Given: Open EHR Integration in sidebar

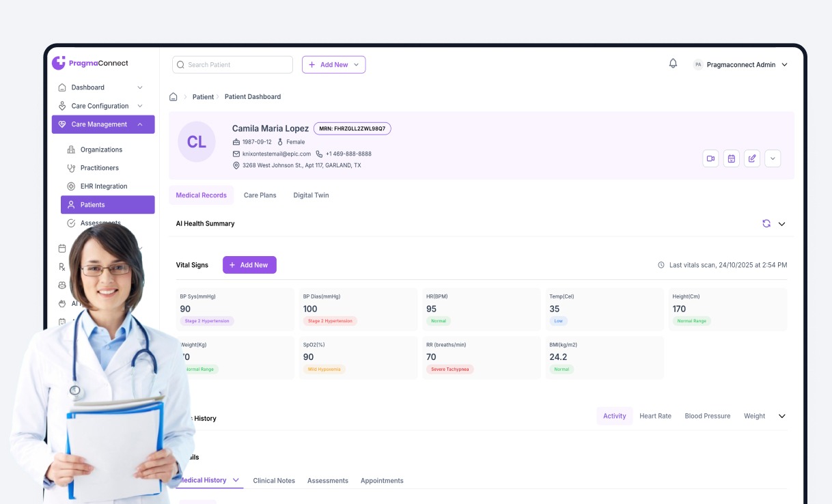Looking at the screenshot, I should pyautogui.click(x=103, y=186).
